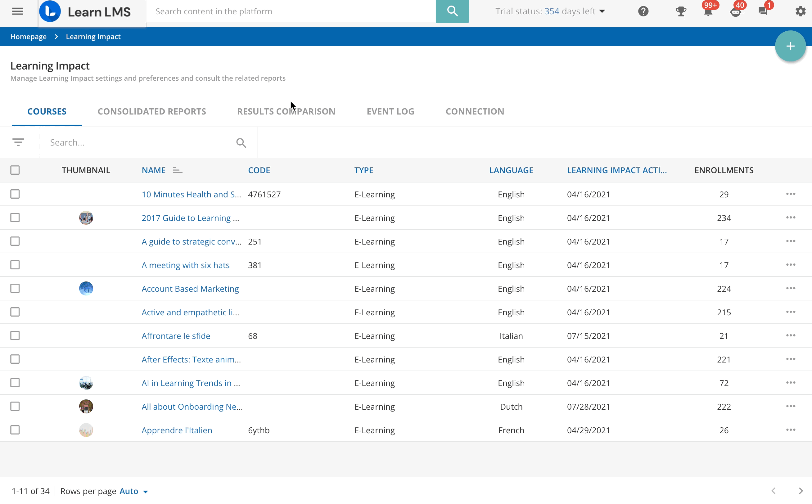Sort by CODE column header
The image size is (812, 504).
pos(259,170)
